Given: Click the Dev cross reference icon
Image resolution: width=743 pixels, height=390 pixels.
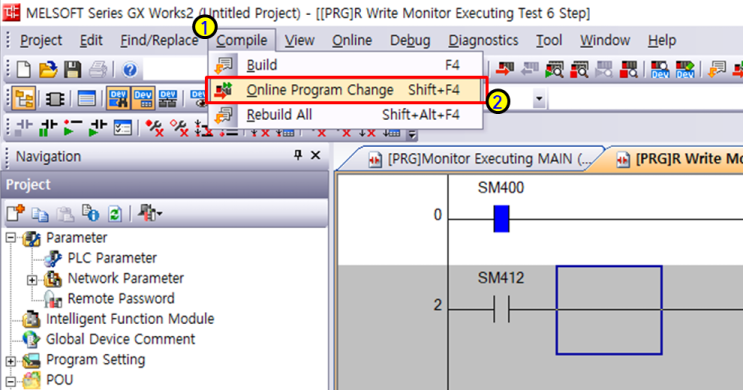Looking at the screenshot, I should (168, 99).
